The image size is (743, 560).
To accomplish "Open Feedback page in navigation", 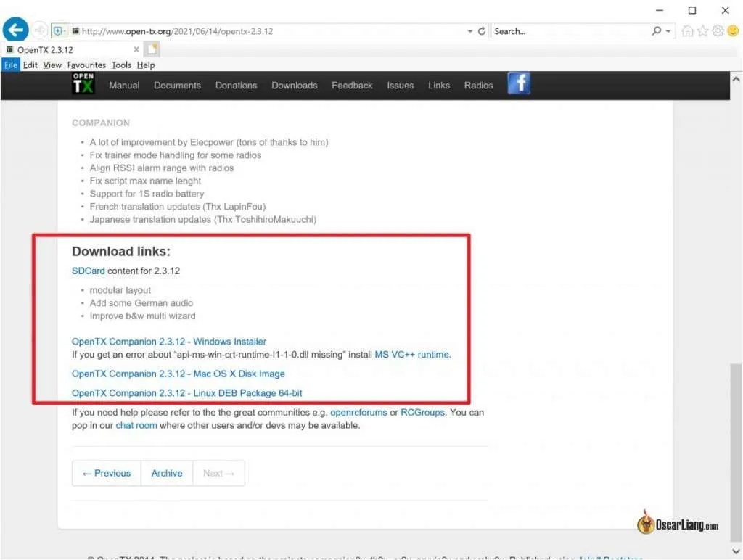I will pos(352,86).
